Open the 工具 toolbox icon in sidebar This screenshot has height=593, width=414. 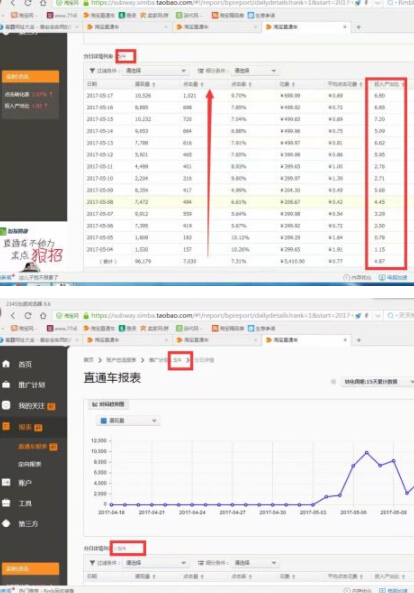[x=6, y=503]
